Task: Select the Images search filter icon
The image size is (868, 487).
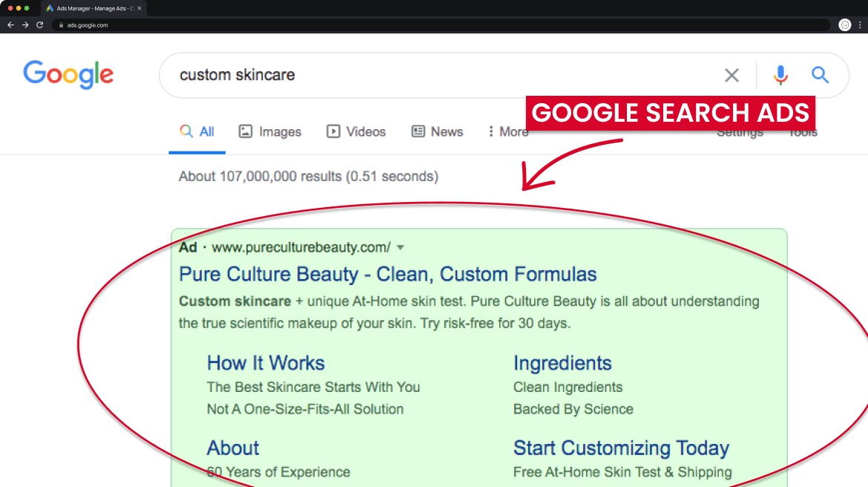Action: coord(245,131)
